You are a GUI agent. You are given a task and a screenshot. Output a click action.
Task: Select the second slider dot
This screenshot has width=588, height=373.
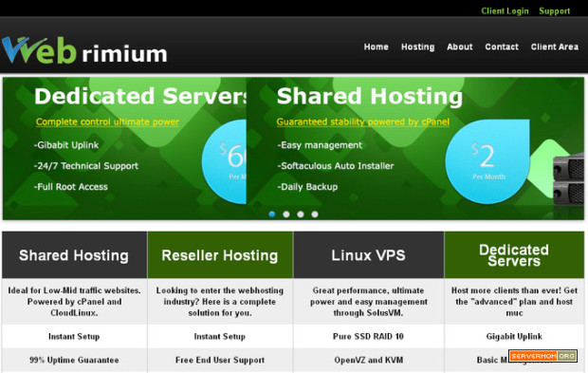286,214
